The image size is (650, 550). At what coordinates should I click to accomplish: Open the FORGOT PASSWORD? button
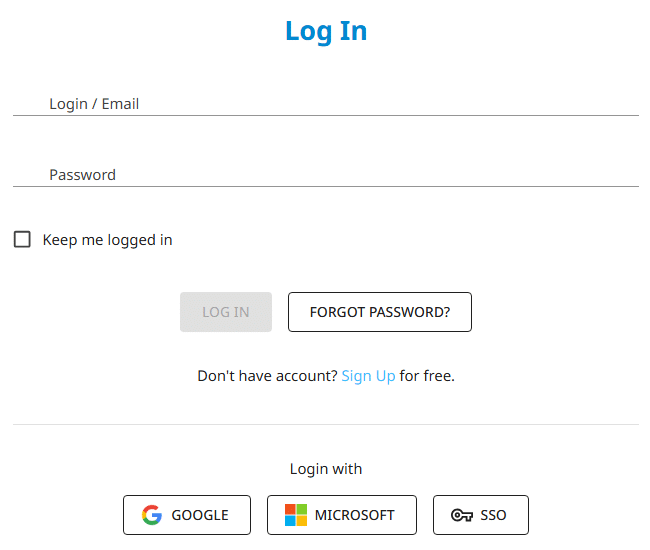coord(380,312)
